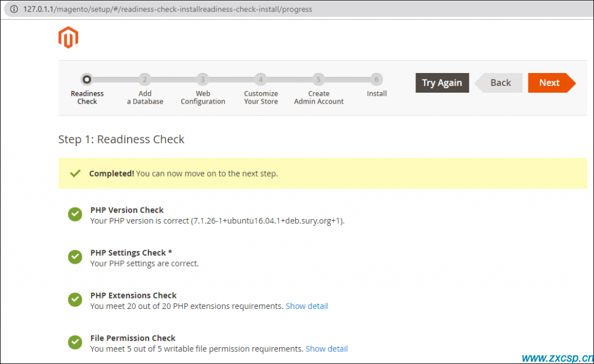Open the Customize Your Store step label

tap(261, 97)
